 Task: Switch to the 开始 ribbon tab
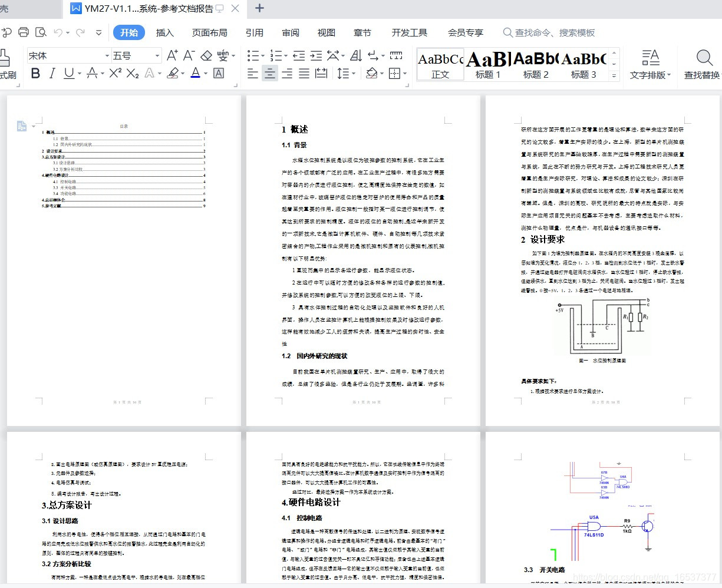[x=129, y=32]
